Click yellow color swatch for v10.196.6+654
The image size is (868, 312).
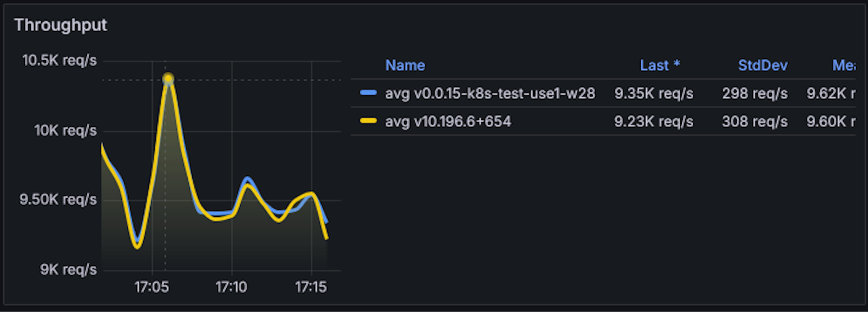click(x=368, y=121)
